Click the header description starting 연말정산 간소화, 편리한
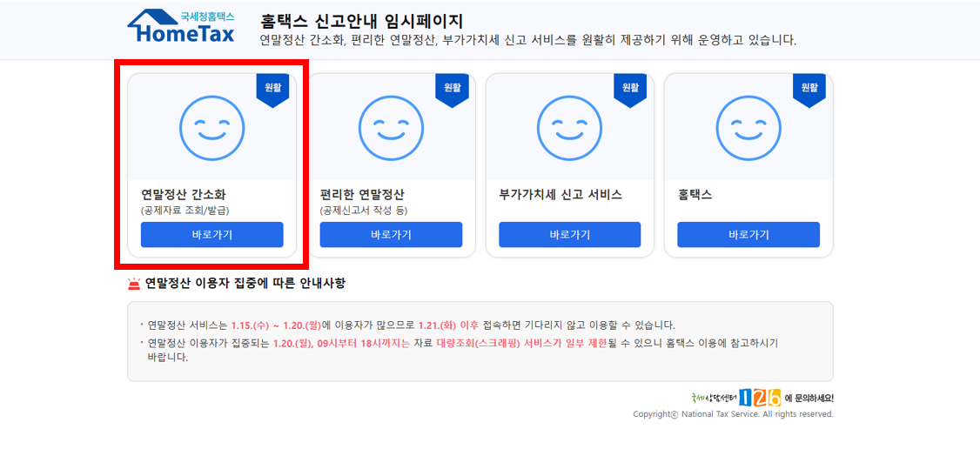The image size is (980, 456). pos(528,41)
